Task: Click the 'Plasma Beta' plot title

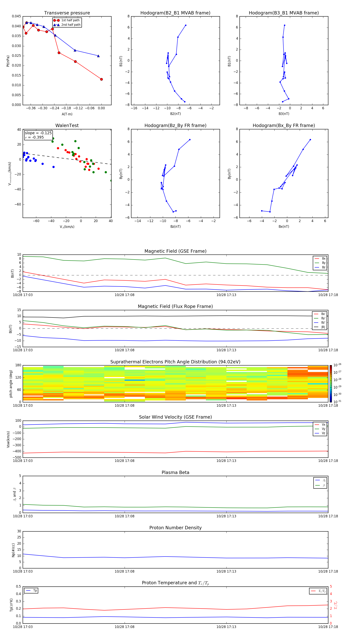Action: tap(175, 472)
